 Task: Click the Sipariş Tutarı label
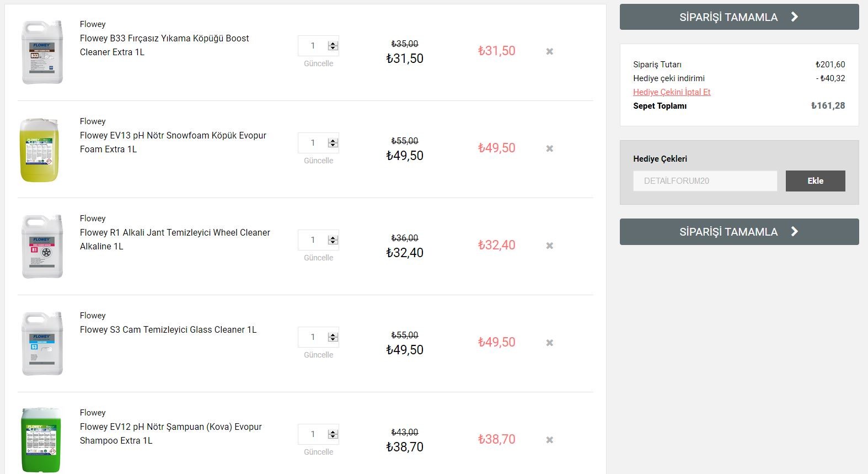(x=657, y=65)
